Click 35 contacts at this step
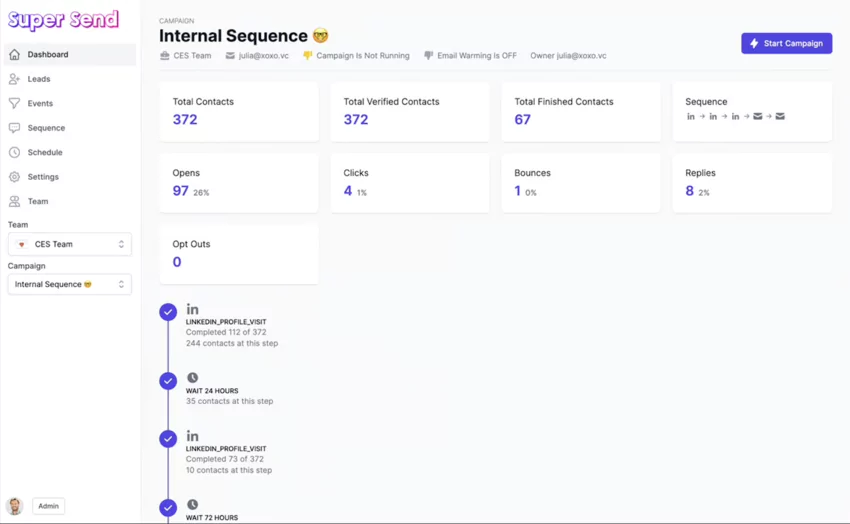This screenshot has height=524, width=850. pos(229,402)
